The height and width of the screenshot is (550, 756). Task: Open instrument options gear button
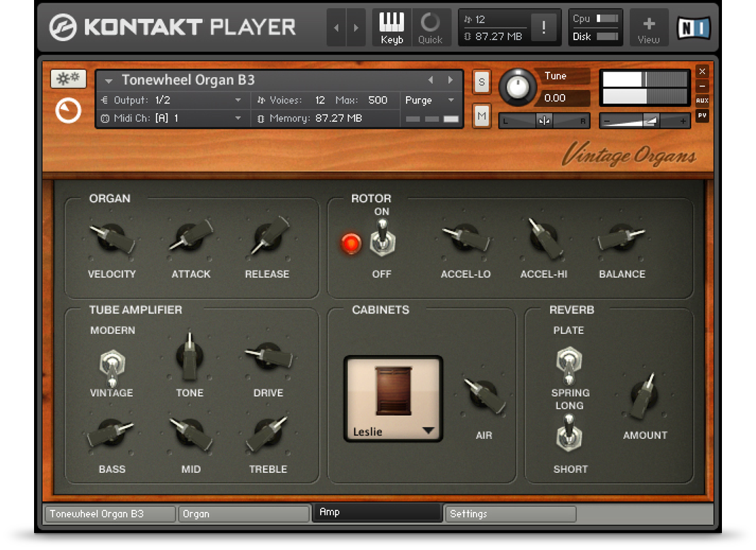click(x=68, y=78)
